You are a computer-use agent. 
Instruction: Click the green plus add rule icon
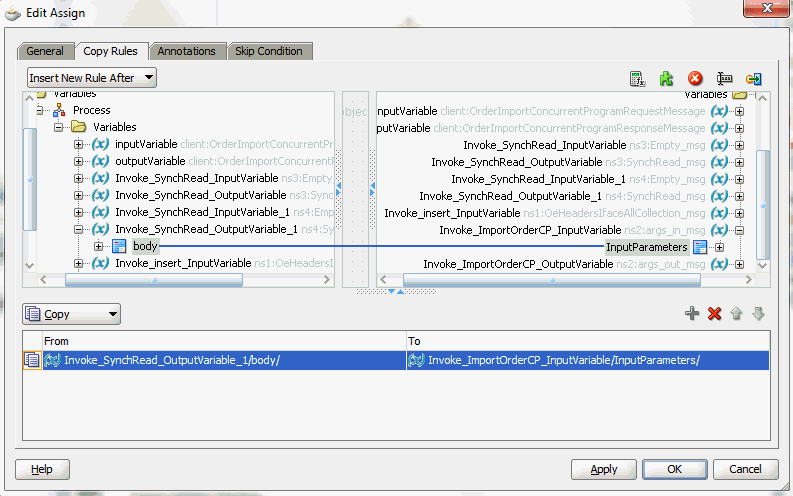692,314
